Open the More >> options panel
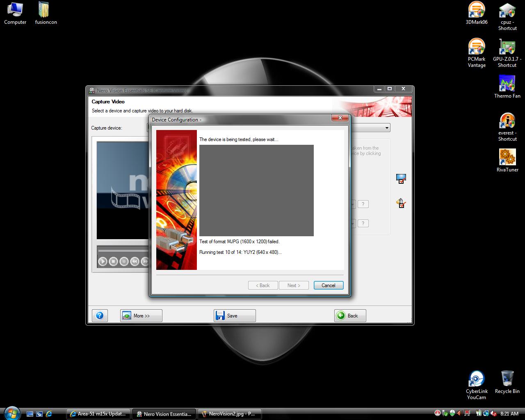Image resolution: width=525 pixels, height=420 pixels. [x=141, y=316]
